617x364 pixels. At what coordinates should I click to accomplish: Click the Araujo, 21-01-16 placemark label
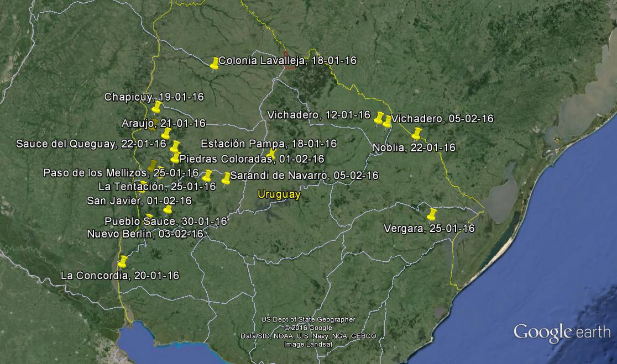(x=164, y=123)
